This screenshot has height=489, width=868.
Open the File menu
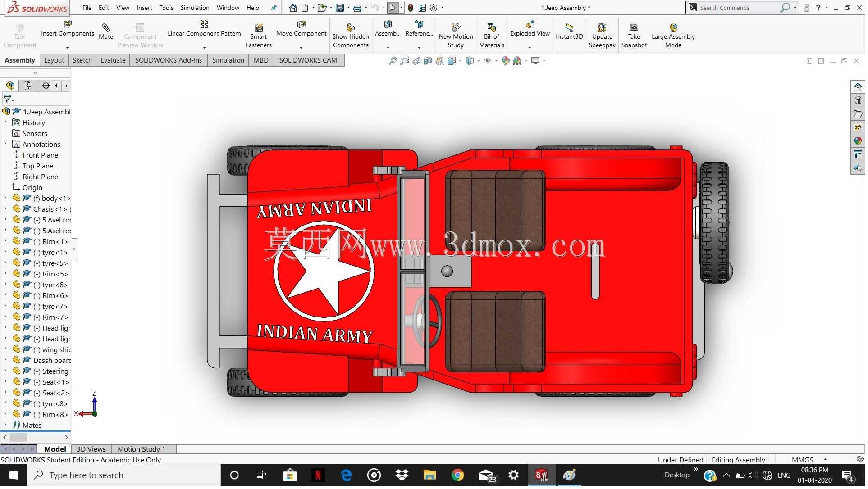[87, 8]
